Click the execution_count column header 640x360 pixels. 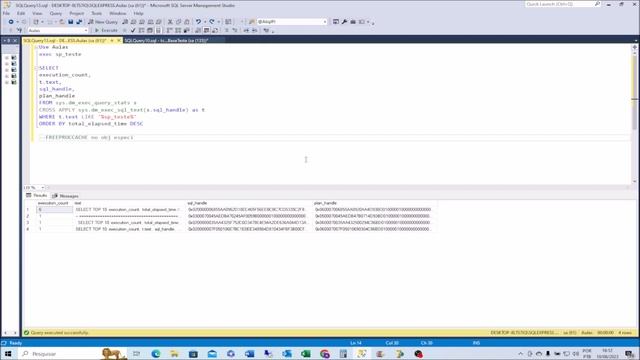click(53, 203)
